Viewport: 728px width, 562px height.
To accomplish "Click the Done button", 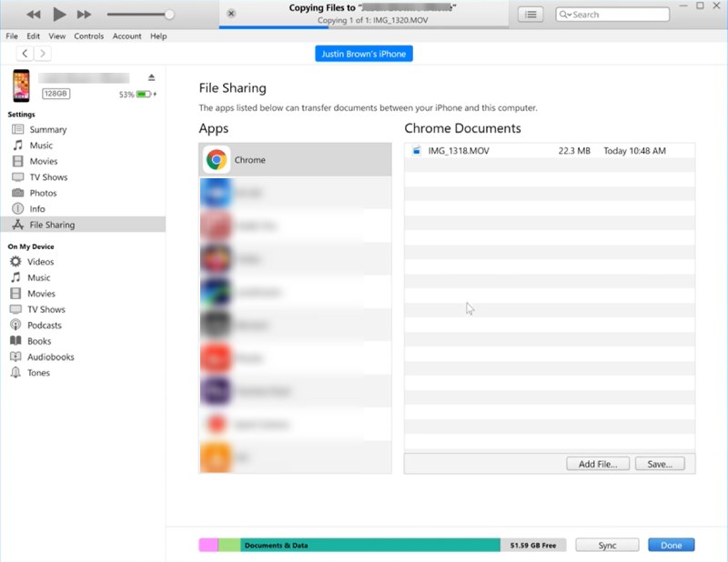I will pos(672,545).
